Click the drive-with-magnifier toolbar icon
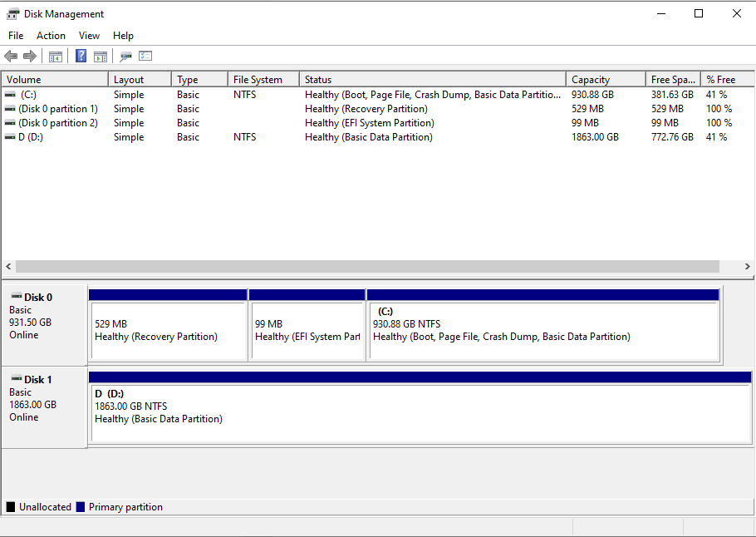The image size is (756, 537). [125, 57]
